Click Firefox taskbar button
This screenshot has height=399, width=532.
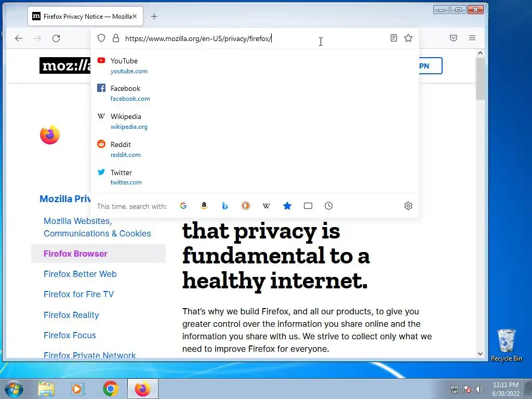pos(142,389)
